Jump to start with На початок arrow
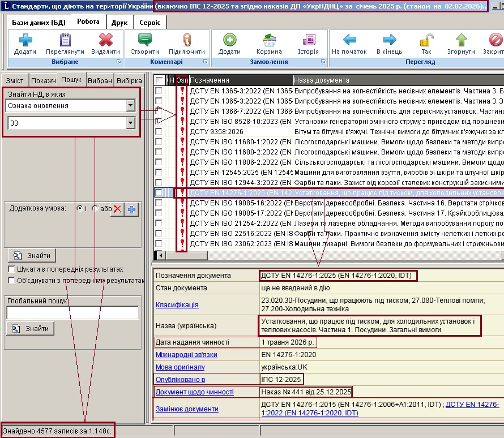504x438 pixels. (349, 41)
